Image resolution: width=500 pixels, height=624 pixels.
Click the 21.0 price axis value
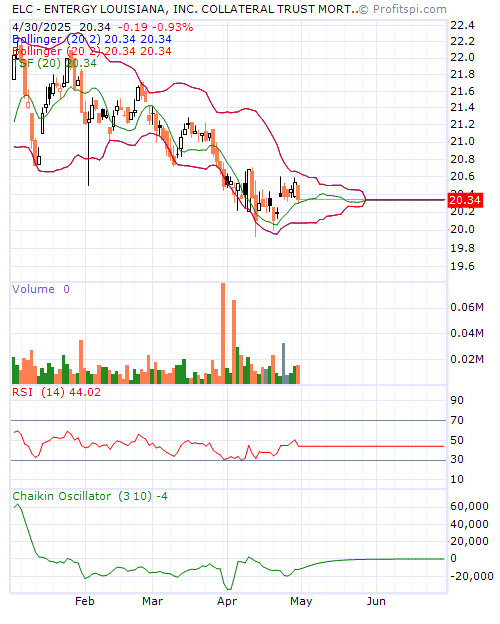click(463, 141)
